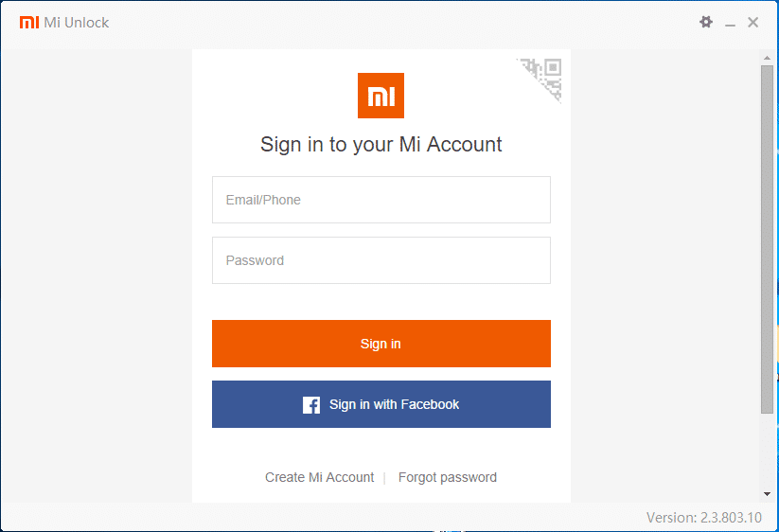Click the Sign in to your Mi Account heading
The width and height of the screenshot is (779, 532).
(381, 145)
